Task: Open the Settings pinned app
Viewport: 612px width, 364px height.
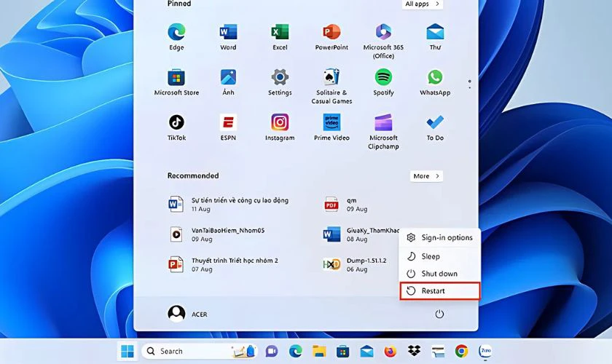Action: (x=280, y=82)
